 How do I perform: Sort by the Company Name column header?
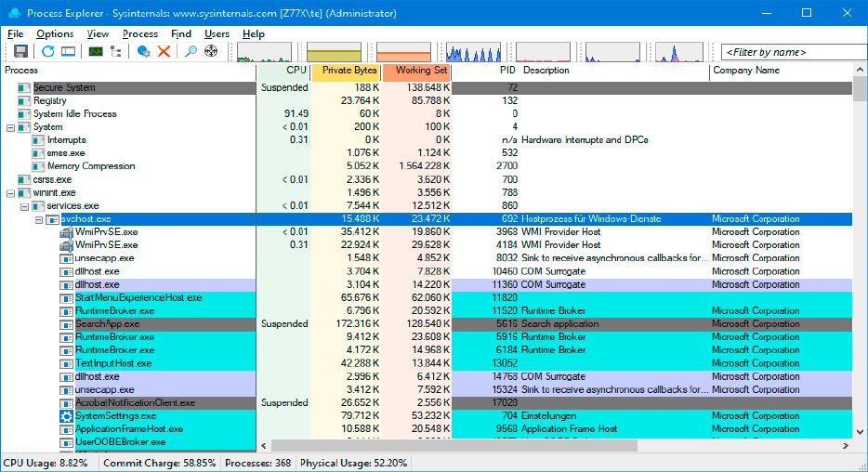coord(781,71)
